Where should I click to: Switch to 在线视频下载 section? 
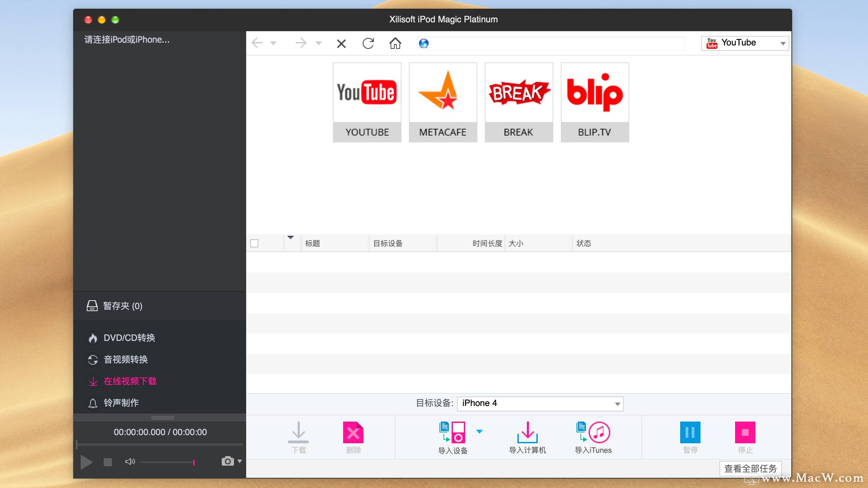click(x=121, y=381)
